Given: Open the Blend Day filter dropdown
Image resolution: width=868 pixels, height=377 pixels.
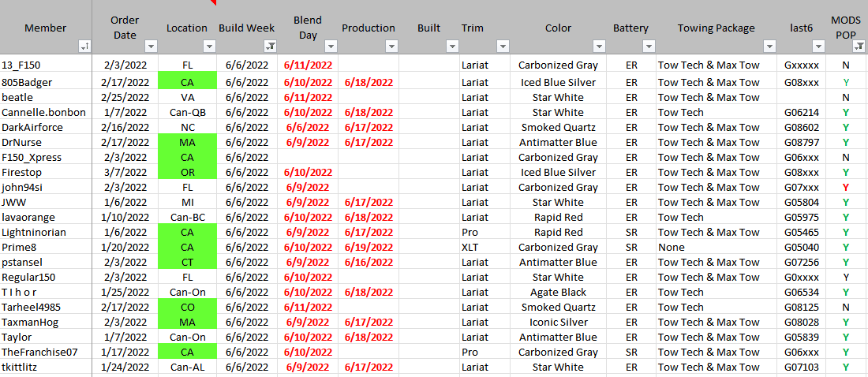Looking at the screenshot, I should pos(331,47).
